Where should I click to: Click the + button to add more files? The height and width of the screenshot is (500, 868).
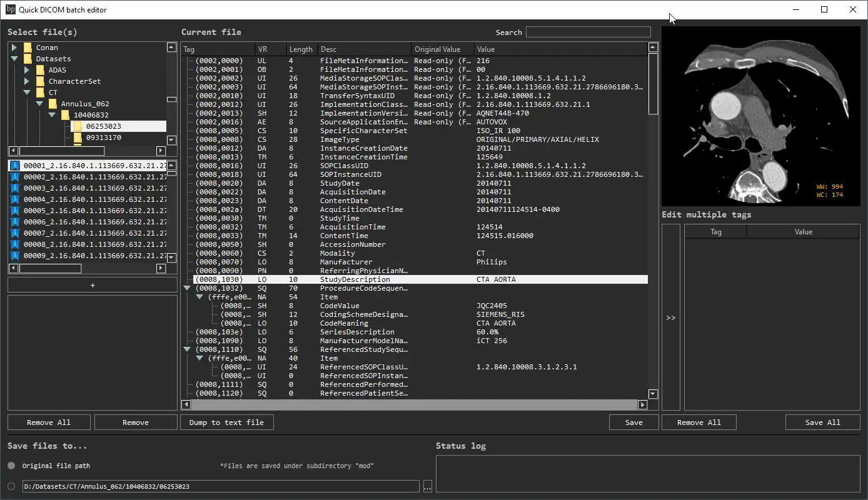[x=92, y=285]
